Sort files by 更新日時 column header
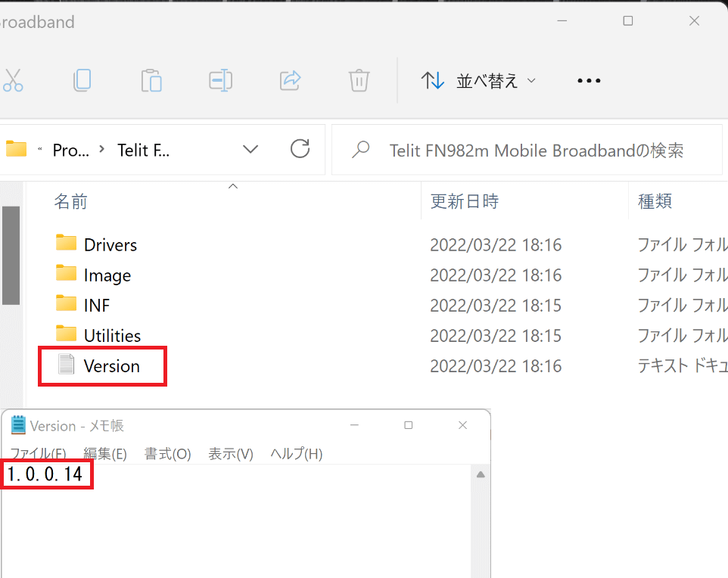Viewport: 728px width, 578px height. [464, 201]
